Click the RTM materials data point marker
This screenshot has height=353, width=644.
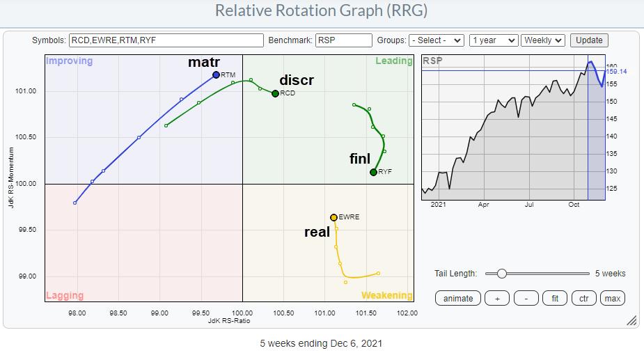click(x=216, y=74)
